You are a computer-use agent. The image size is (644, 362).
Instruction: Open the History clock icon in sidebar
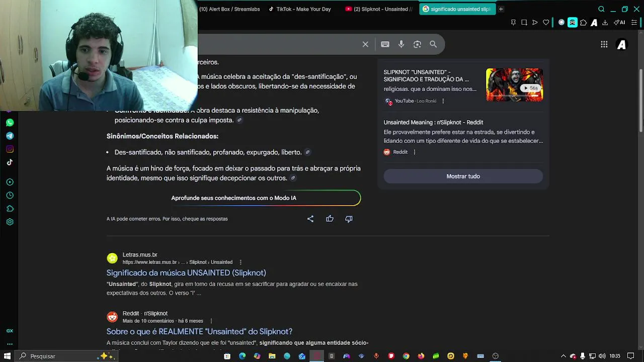click(x=10, y=195)
